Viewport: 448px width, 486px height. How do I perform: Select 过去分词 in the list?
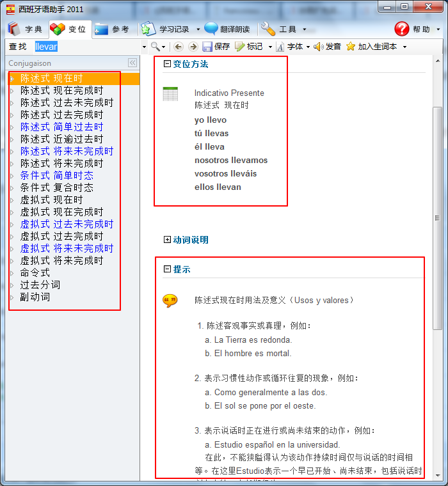(40, 285)
